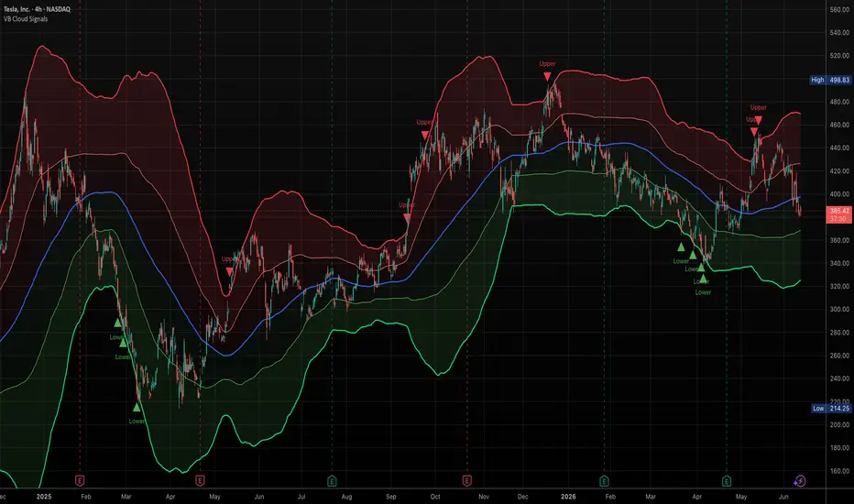Click the 400.00 price scale value
Viewport: 854px width, 504px height.
click(x=839, y=194)
